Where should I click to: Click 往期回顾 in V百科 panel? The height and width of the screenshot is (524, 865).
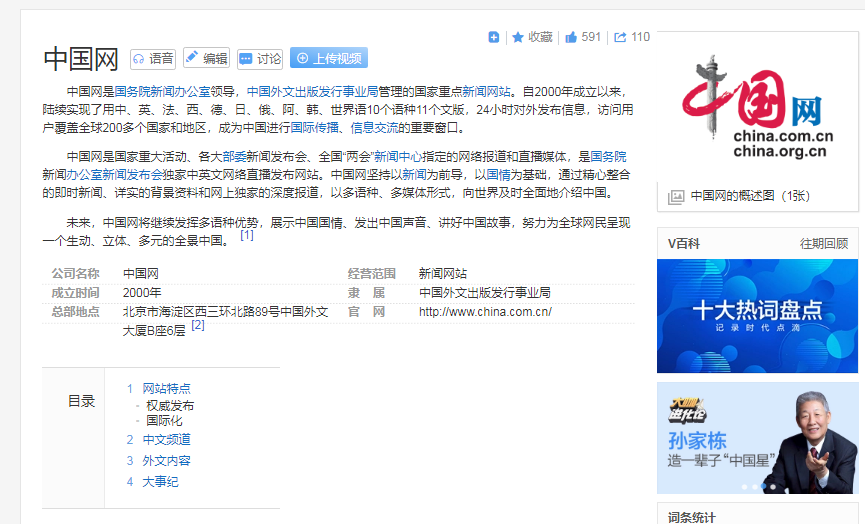click(x=824, y=244)
